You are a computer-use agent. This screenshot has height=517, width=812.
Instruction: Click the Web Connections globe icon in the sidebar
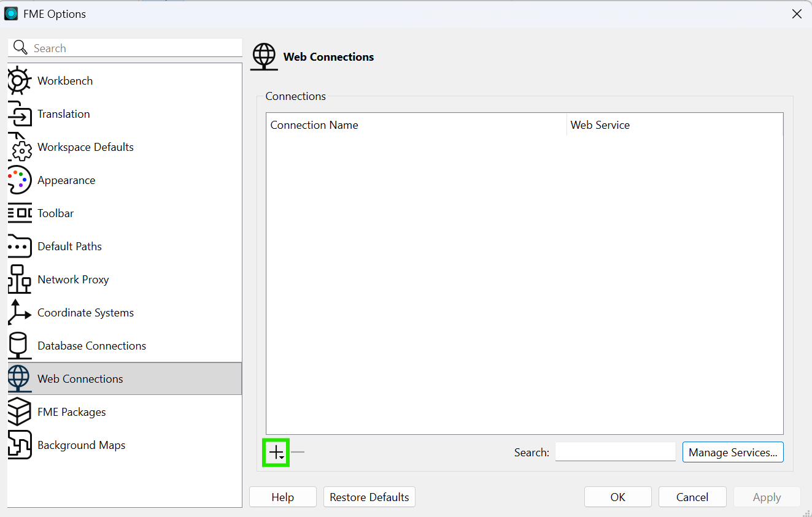(19, 379)
